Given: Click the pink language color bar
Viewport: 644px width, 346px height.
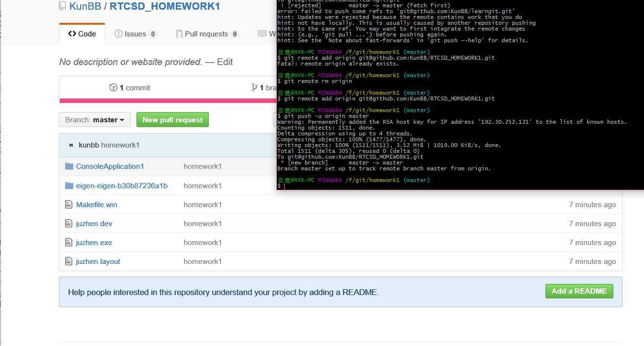Looking at the screenshot, I should pos(168,100).
